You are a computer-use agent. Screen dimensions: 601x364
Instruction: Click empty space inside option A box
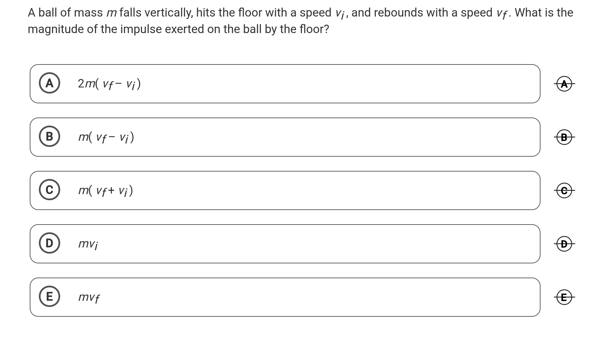[x=304, y=84]
